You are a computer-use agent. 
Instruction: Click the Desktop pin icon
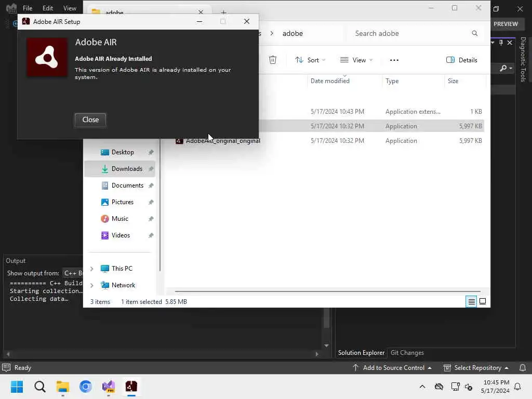151,152
